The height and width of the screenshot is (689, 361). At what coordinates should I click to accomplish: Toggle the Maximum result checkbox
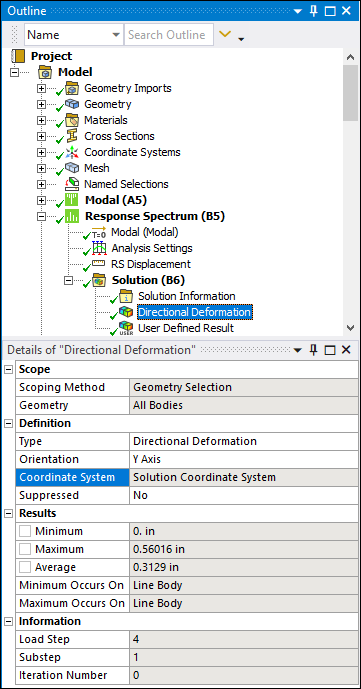click(x=25, y=549)
